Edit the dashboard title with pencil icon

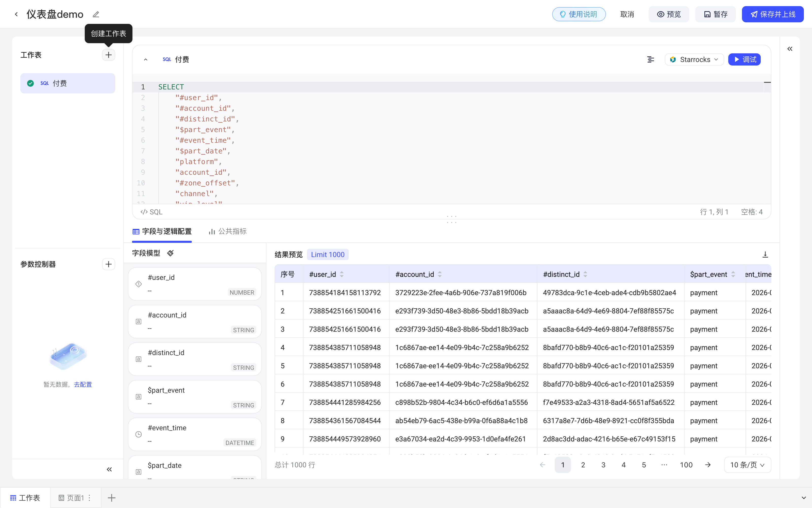pos(96,14)
